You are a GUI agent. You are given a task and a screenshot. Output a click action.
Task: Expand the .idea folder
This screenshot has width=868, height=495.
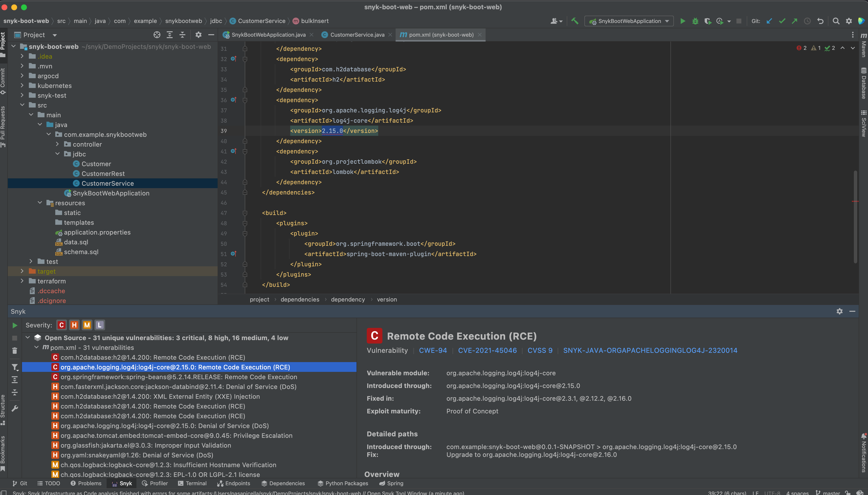[x=22, y=56]
